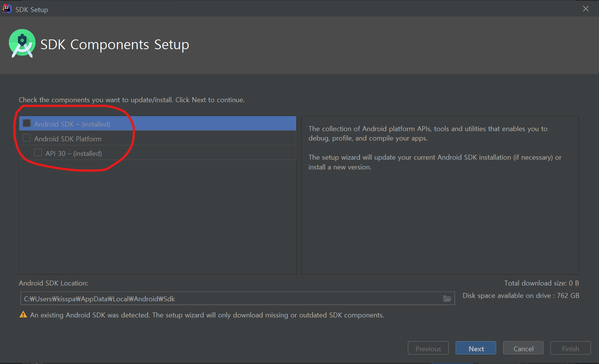599x364 pixels.
Task: Click the 'Check the components you want' instruction text
Action: (132, 100)
